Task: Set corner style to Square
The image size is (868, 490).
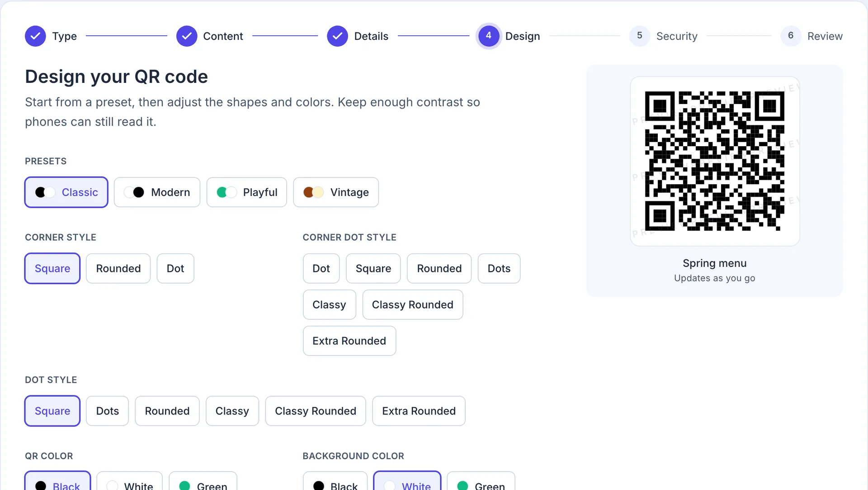Action: [x=52, y=268]
